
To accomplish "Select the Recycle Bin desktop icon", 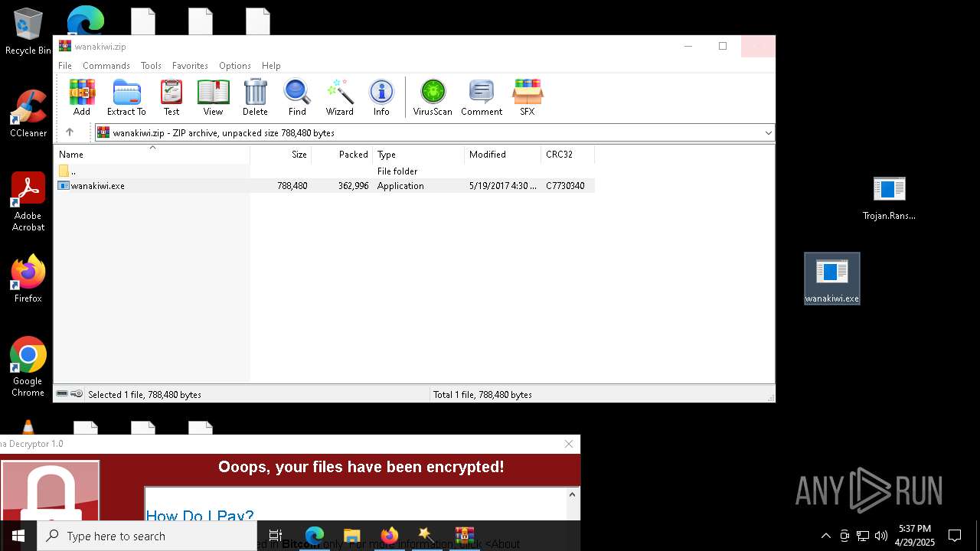I will (28, 32).
